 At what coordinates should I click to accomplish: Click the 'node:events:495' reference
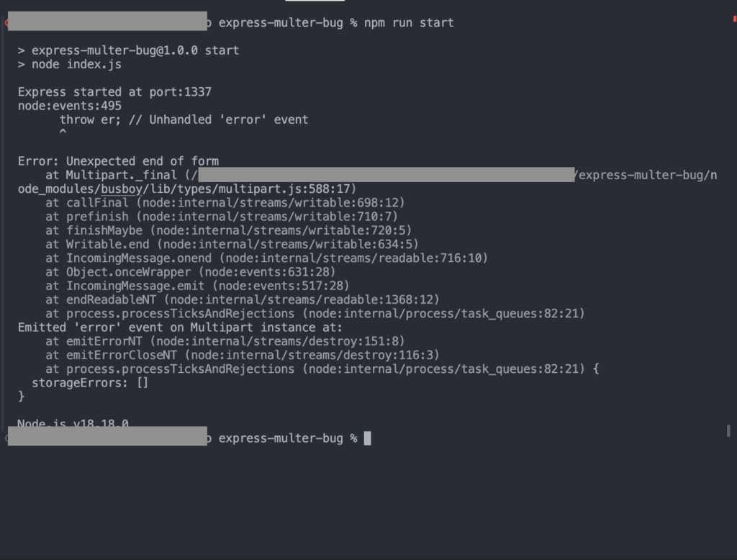70,106
